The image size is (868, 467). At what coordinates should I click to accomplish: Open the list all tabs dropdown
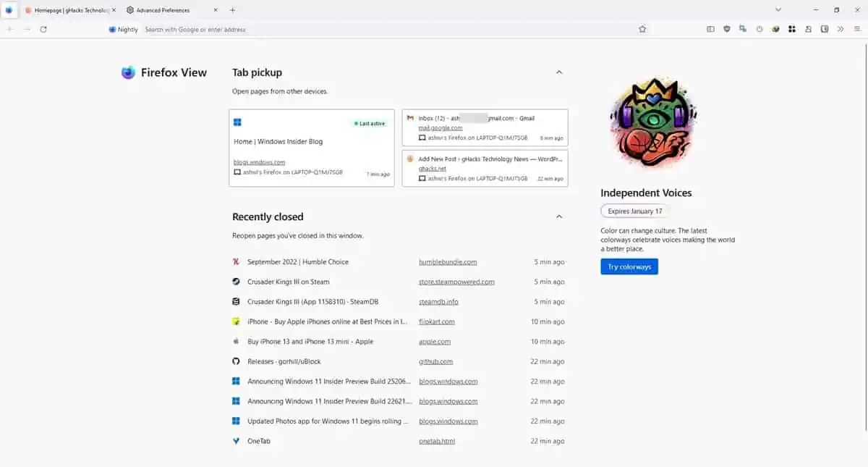pyautogui.click(x=778, y=10)
